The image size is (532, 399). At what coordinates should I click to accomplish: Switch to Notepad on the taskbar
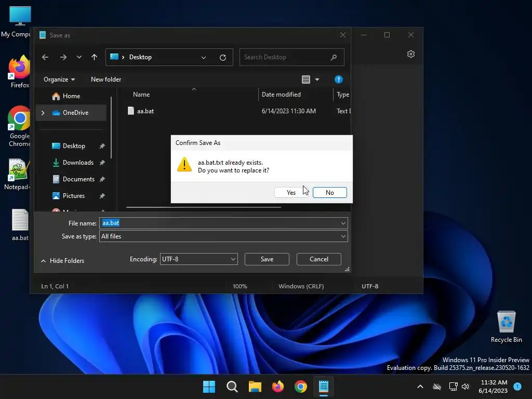coord(324,387)
